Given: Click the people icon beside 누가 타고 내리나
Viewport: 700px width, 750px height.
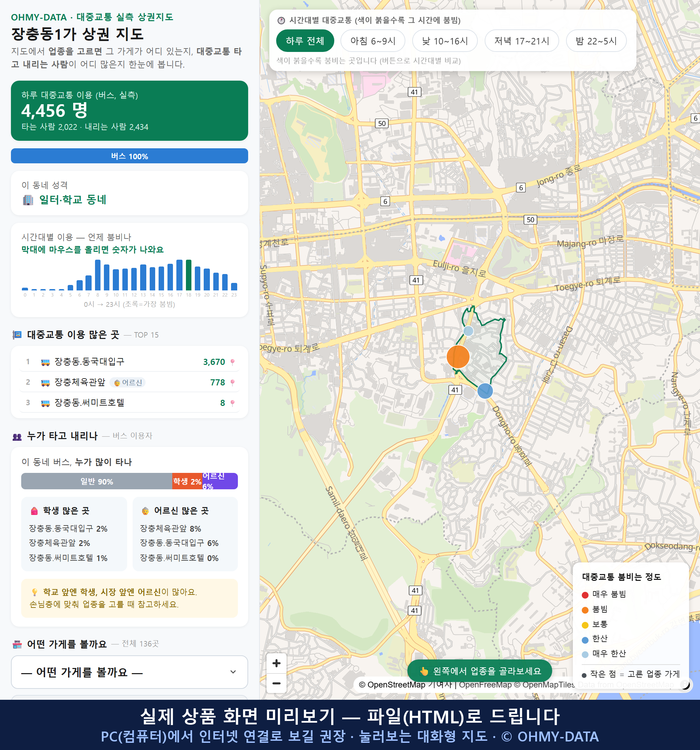Looking at the screenshot, I should (x=17, y=436).
